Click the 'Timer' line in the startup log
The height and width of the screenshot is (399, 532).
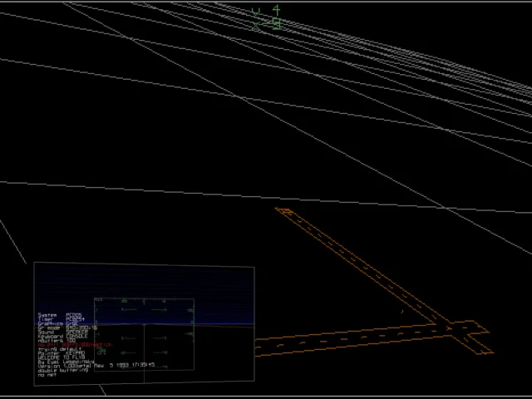[x=61, y=319]
